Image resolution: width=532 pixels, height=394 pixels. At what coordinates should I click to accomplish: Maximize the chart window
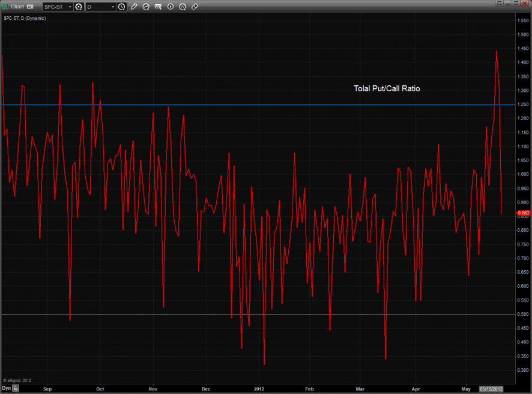[516, 3]
